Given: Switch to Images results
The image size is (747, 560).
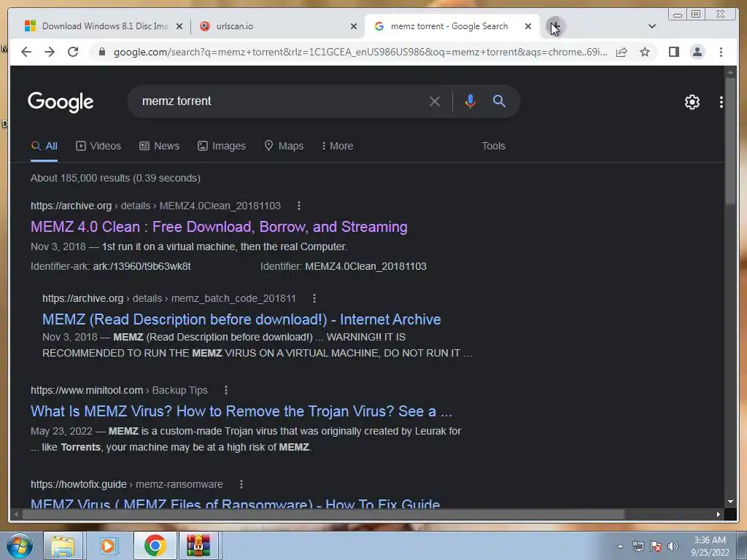Looking at the screenshot, I should point(222,146).
